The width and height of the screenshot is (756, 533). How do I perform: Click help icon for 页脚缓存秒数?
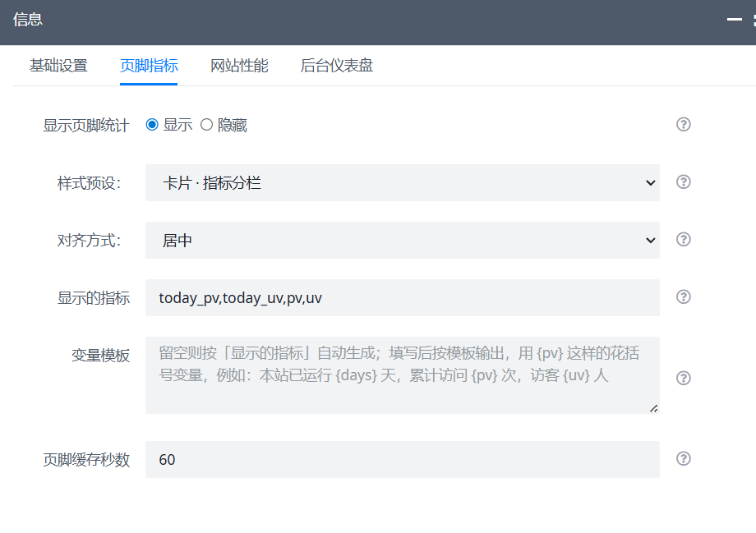pyautogui.click(x=683, y=458)
